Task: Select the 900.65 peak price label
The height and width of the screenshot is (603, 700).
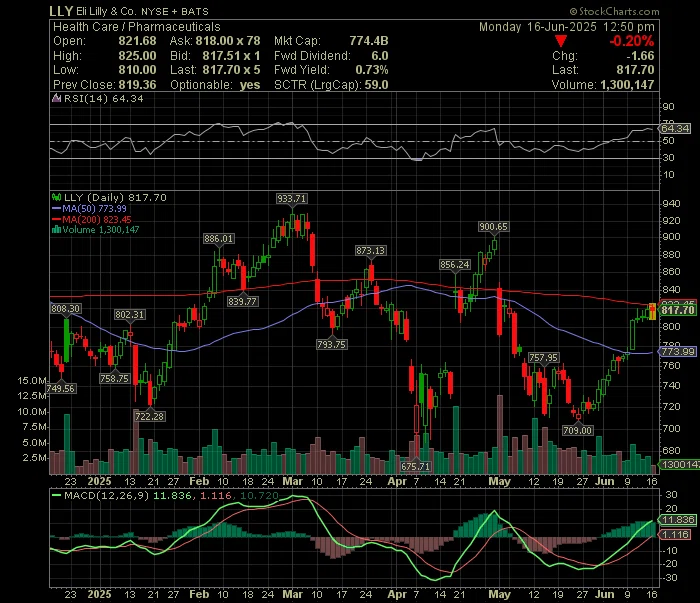Action: coord(493,227)
